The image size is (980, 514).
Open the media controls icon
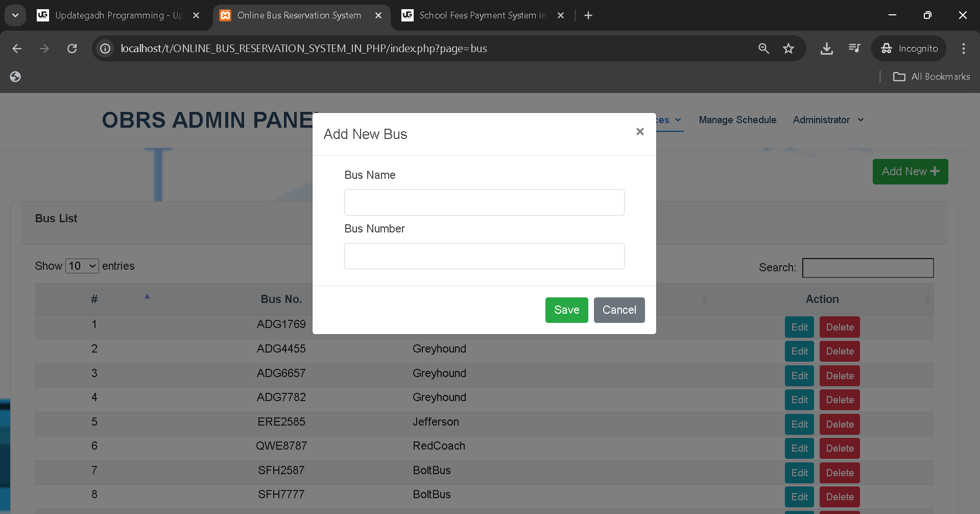[854, 49]
